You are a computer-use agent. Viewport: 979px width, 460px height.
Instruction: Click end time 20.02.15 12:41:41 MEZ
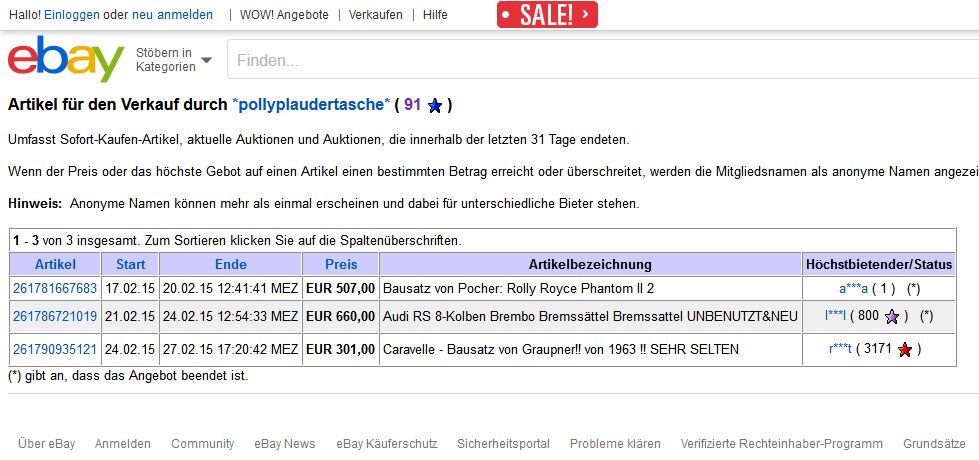[230, 289]
